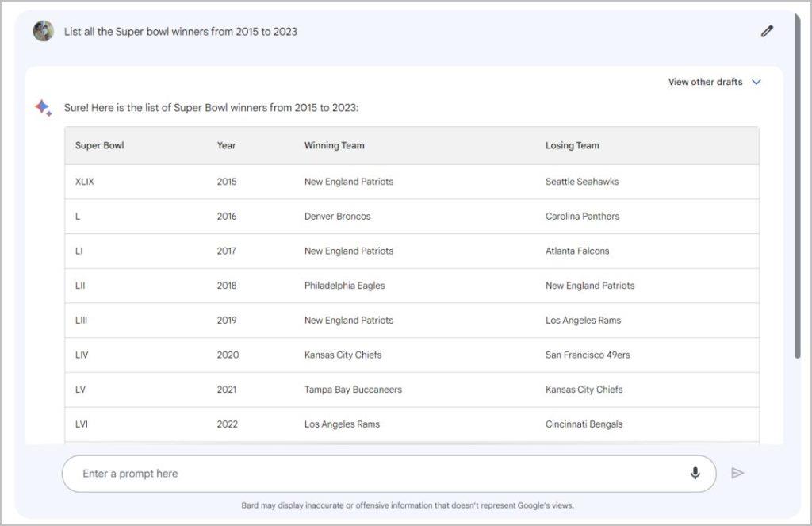The image size is (812, 526).
Task: Click the 2015 year cell
Action: [x=227, y=182]
